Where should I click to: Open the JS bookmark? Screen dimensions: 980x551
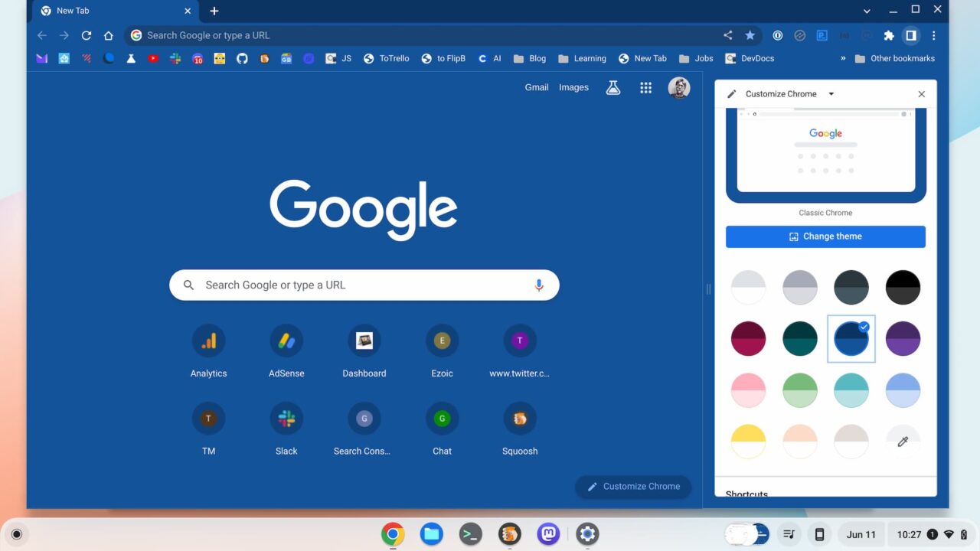[x=338, y=58]
